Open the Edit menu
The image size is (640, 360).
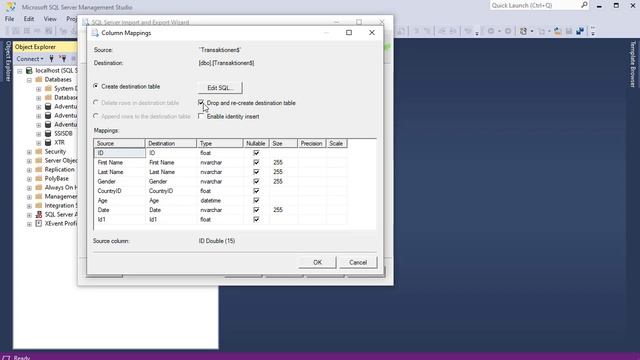coord(29,19)
